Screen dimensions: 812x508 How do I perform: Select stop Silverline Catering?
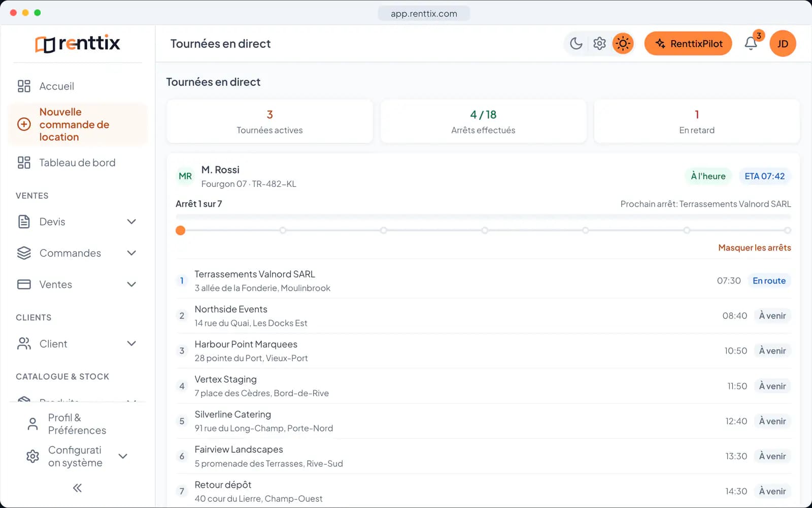coord(483,421)
